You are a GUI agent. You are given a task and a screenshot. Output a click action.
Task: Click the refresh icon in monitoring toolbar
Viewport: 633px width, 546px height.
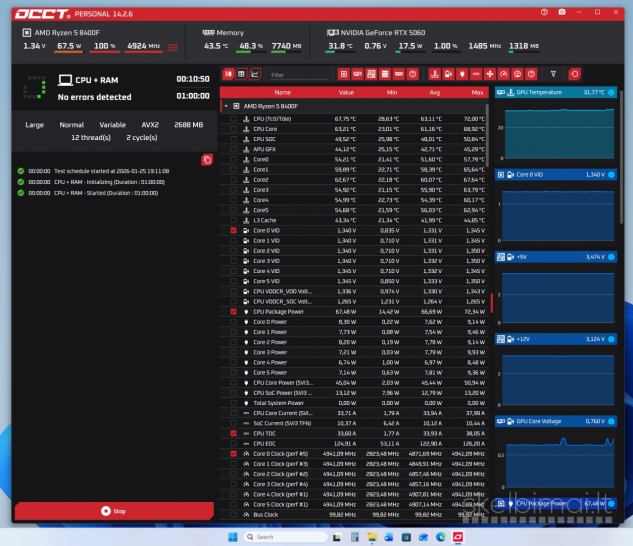(x=574, y=74)
